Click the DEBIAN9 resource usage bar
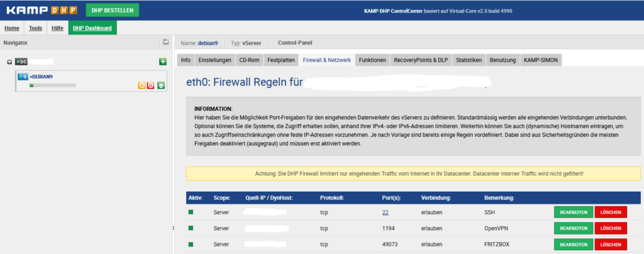Viewport: 644px width, 254px height. (x=53, y=85)
